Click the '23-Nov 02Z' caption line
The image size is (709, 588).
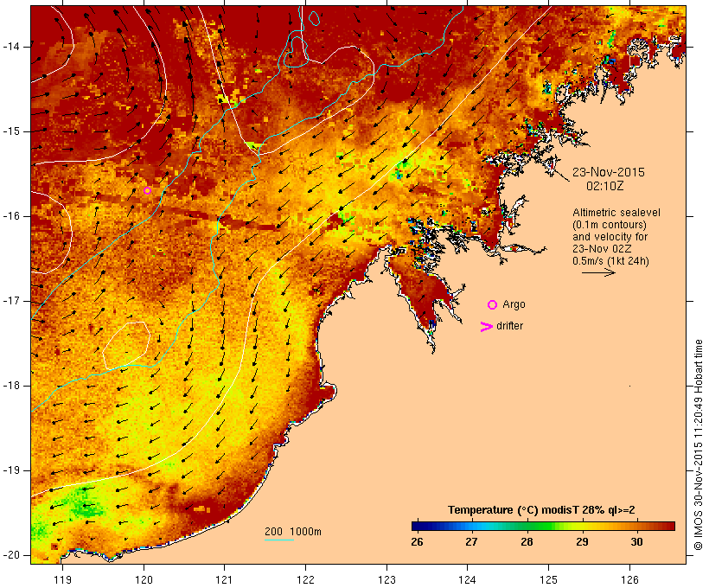click(602, 249)
